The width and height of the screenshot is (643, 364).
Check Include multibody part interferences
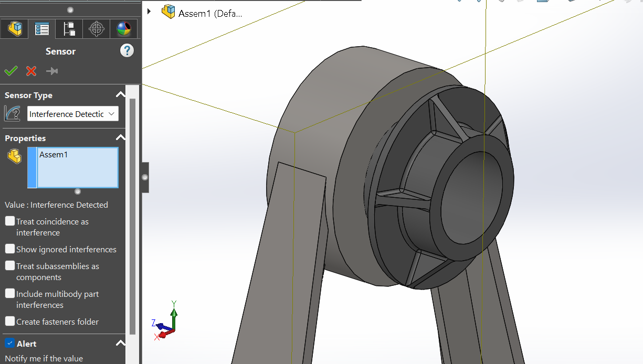pos(10,294)
